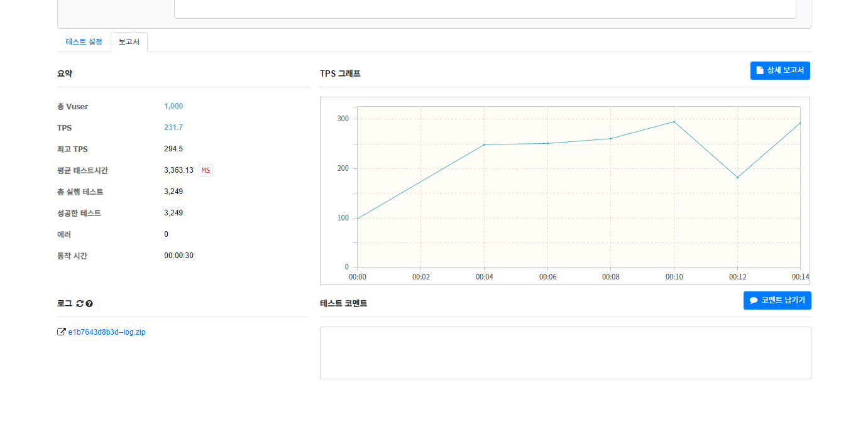The width and height of the screenshot is (868, 422).
Task: Click the graph starting point at 00:00
Action: pyautogui.click(x=358, y=219)
